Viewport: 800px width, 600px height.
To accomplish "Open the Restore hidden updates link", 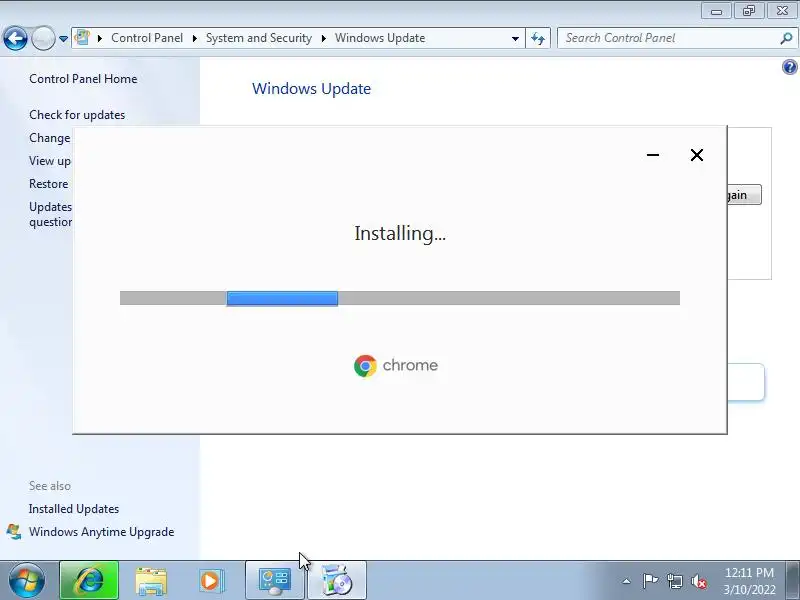I will tap(48, 184).
